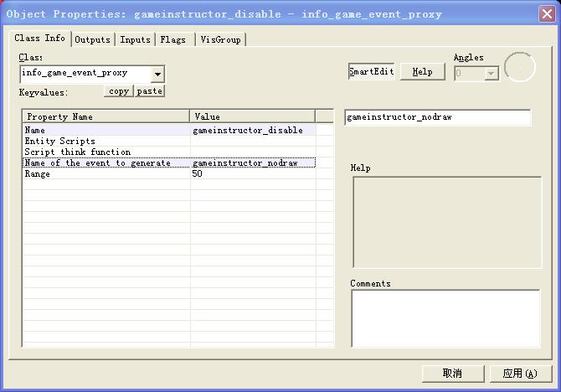
Task: Click the 取消 cancel button
Action: click(453, 374)
